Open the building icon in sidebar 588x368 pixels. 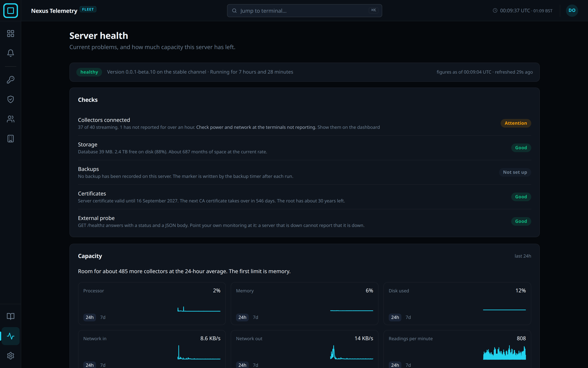pyautogui.click(x=10, y=138)
